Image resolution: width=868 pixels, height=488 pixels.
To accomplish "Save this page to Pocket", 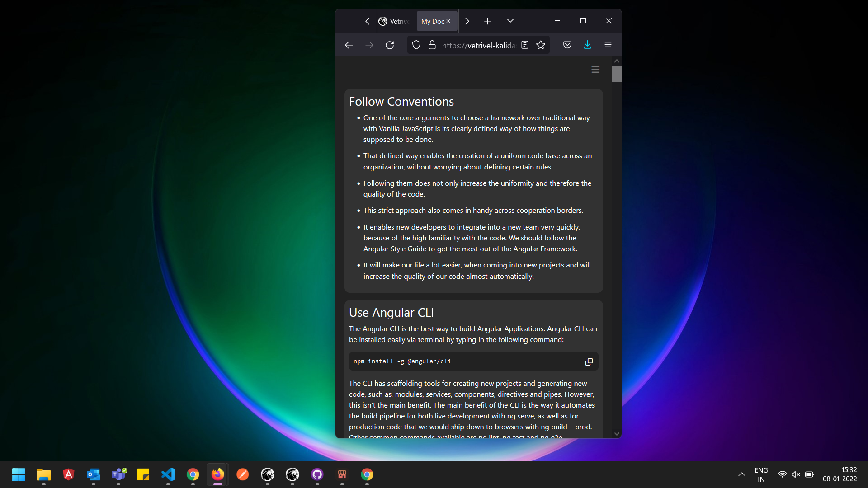I will [567, 44].
